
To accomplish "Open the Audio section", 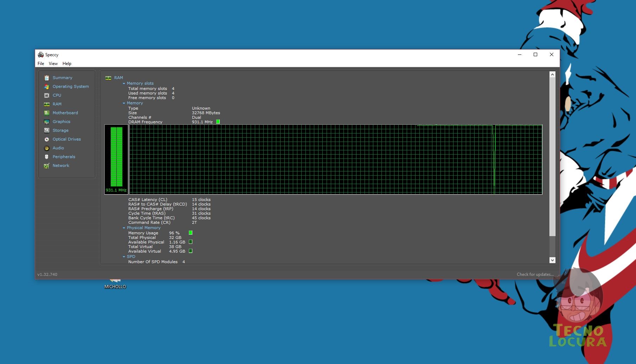I will click(58, 148).
